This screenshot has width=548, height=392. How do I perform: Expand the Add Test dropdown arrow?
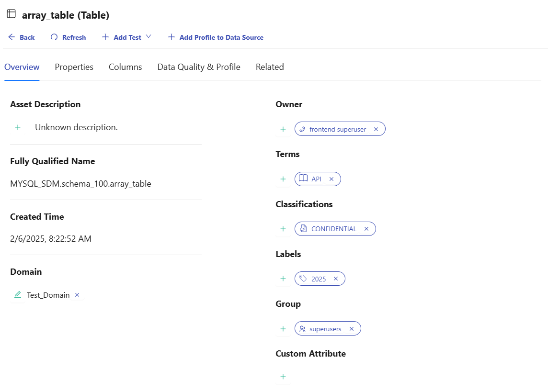pos(148,37)
